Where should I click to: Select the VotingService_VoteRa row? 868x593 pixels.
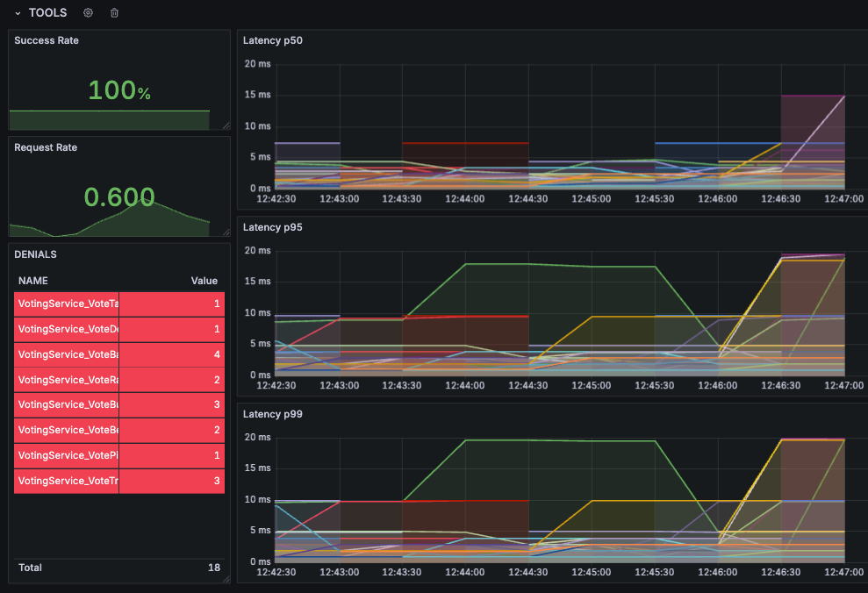119,380
